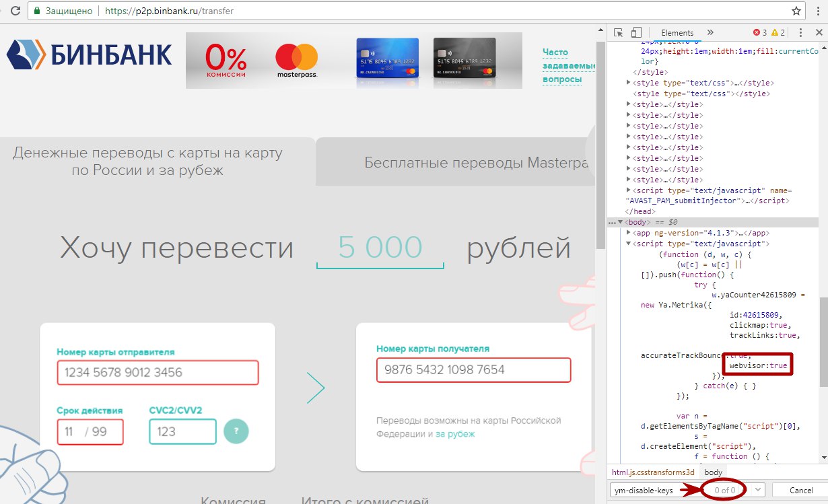Image resolution: width=828 pixels, height=504 pixels.
Task: Focus the CVC2/CVV2 code field
Action: tap(182, 431)
